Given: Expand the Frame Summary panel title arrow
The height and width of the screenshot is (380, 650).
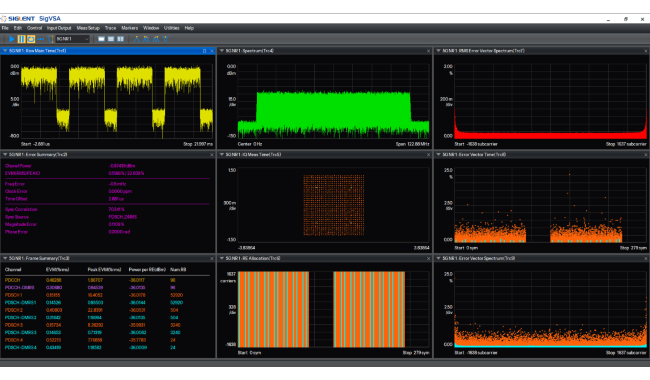Looking at the screenshot, I should coord(5,258).
